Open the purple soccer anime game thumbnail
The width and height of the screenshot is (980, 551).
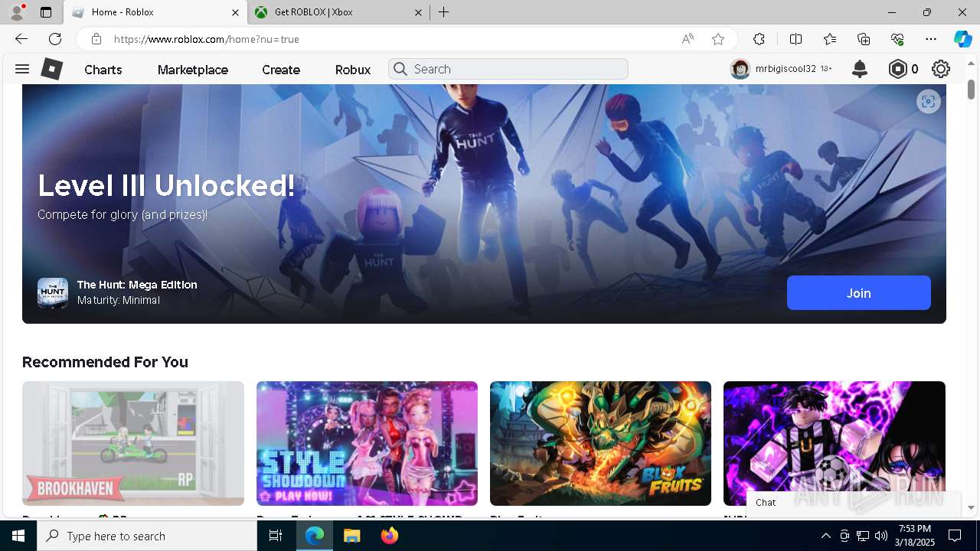click(x=835, y=444)
